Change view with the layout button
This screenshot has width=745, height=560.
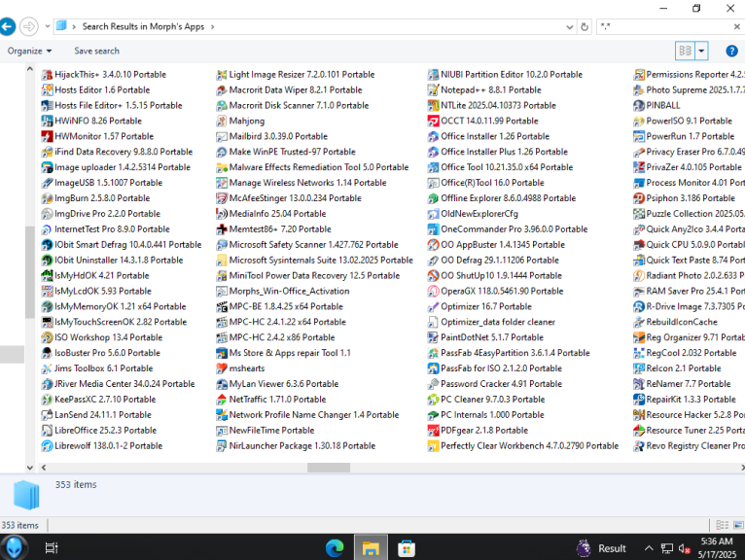(x=685, y=51)
